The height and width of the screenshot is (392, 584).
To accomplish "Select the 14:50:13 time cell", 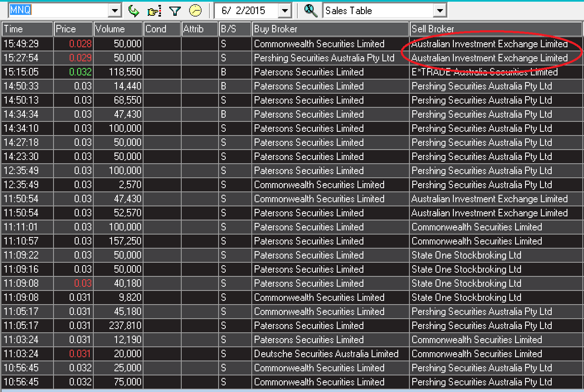I will [x=27, y=100].
